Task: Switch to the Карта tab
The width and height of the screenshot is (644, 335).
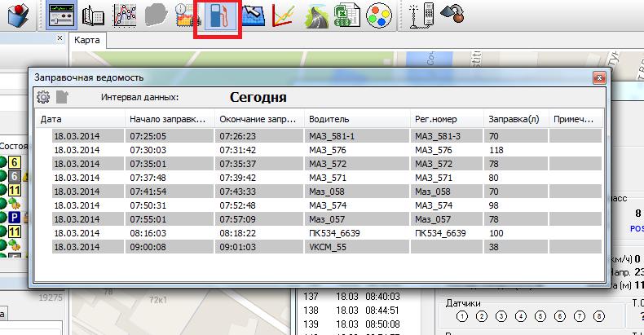Action: [x=87, y=39]
